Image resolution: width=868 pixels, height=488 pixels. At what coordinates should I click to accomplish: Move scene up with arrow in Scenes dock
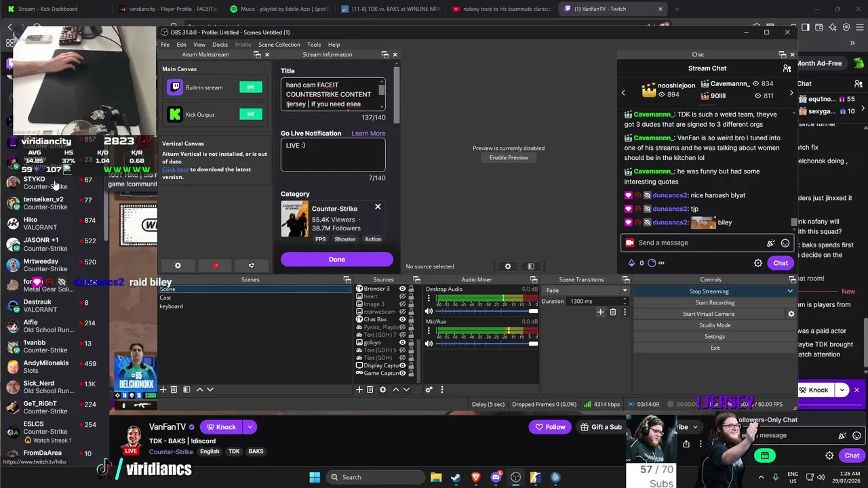click(x=199, y=390)
